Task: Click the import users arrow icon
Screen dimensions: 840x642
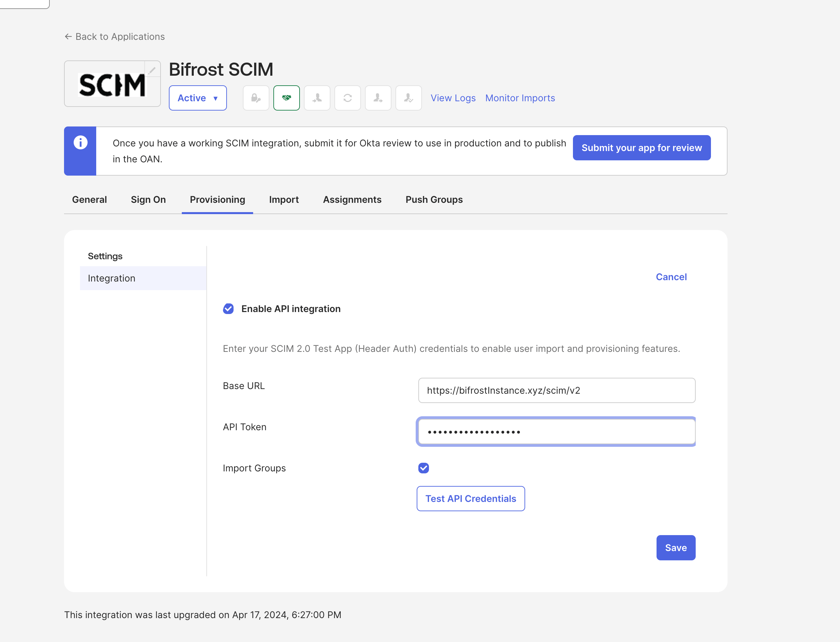Action: point(317,98)
